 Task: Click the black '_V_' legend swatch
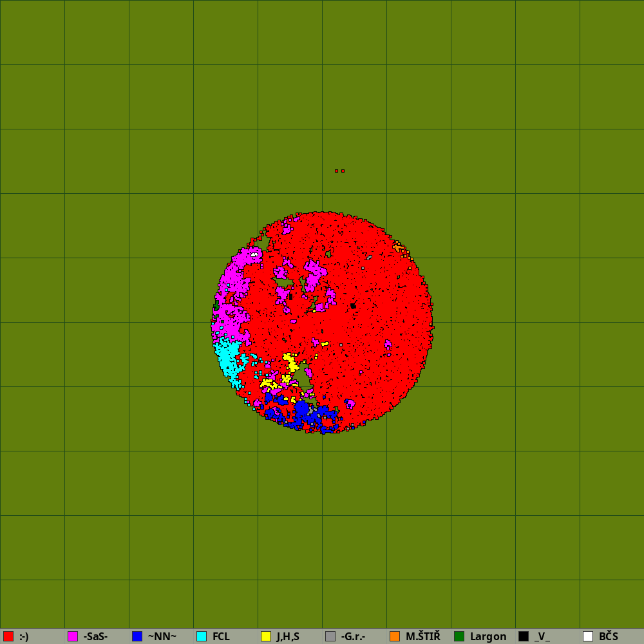tap(524, 636)
